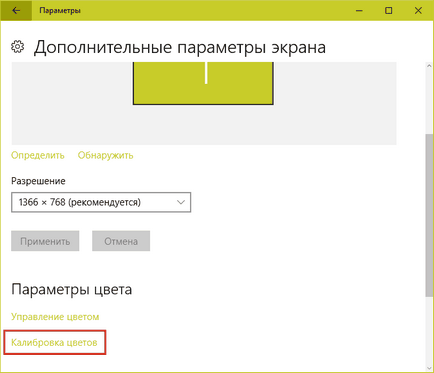The height and width of the screenshot is (373, 434).
Task: Open the Калибровка цветов link
Action: pyautogui.click(x=54, y=342)
